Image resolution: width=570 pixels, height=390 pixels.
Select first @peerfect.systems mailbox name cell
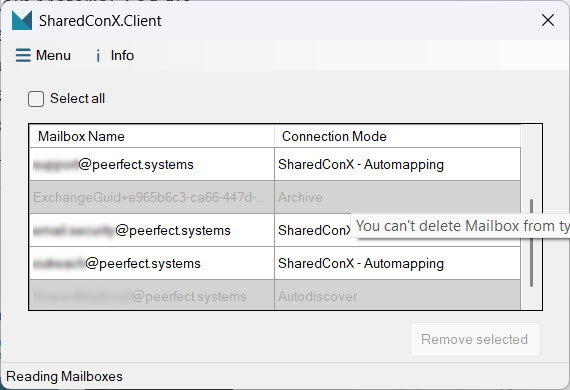(152, 164)
